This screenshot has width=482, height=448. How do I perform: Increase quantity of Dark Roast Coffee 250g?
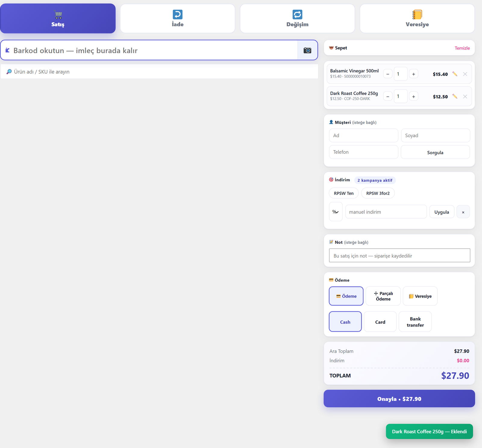pos(414,96)
